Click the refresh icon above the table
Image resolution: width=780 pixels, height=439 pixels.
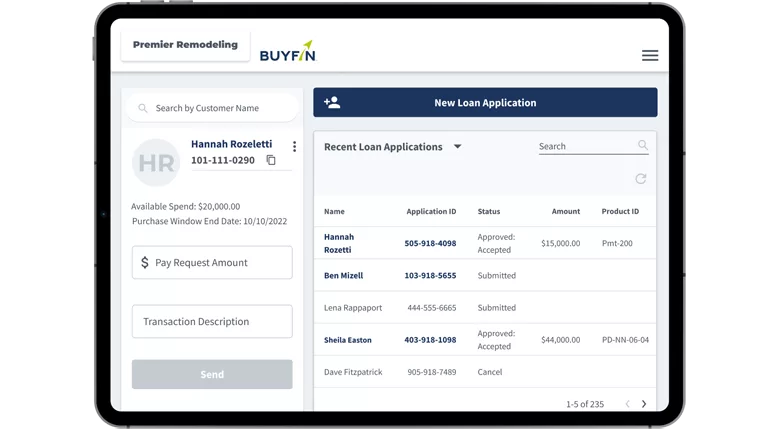[x=641, y=179]
